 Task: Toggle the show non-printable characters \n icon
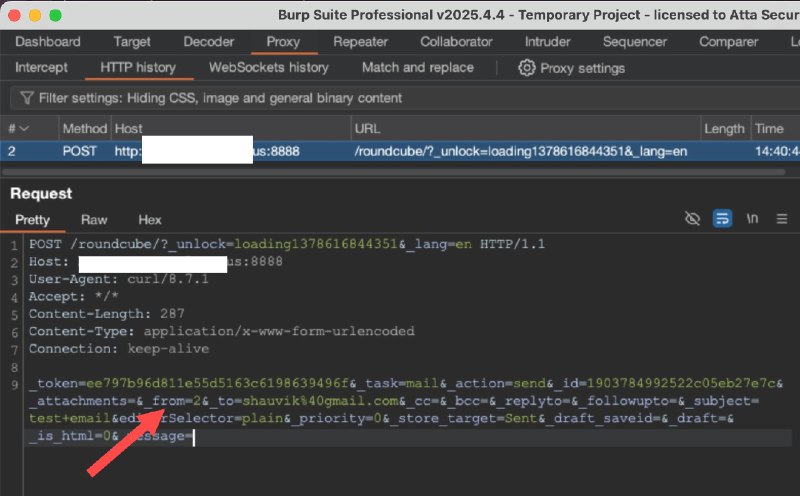[752, 219]
